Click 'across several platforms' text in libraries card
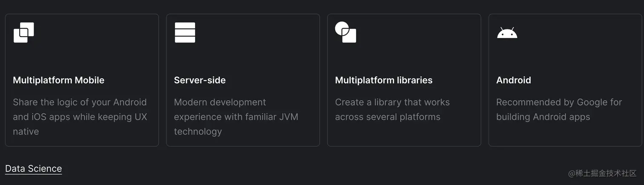This screenshot has width=644, height=185. [388, 117]
